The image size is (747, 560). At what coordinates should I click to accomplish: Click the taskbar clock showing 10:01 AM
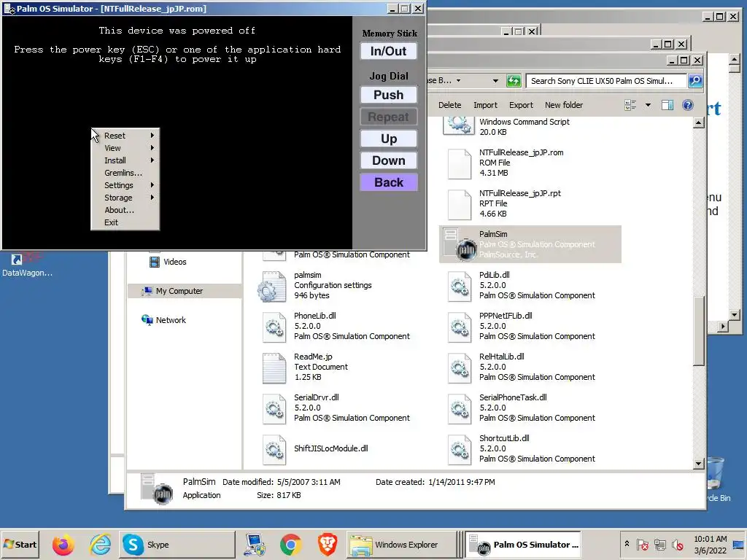pos(711,544)
